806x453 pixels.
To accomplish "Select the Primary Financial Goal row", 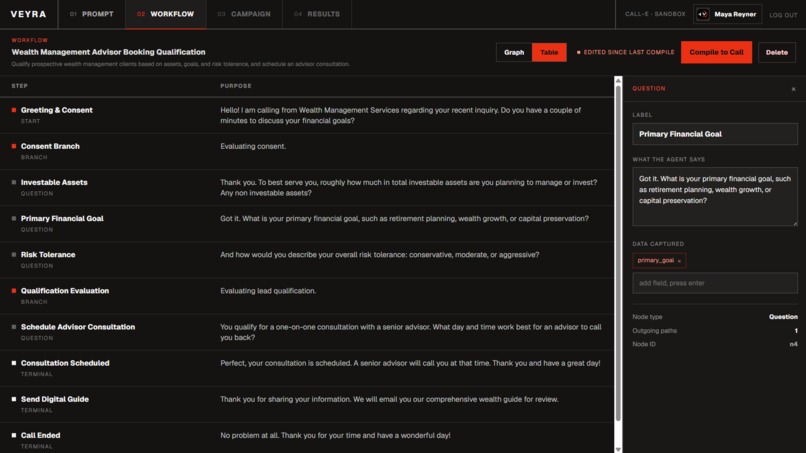I will pyautogui.click(x=307, y=224).
